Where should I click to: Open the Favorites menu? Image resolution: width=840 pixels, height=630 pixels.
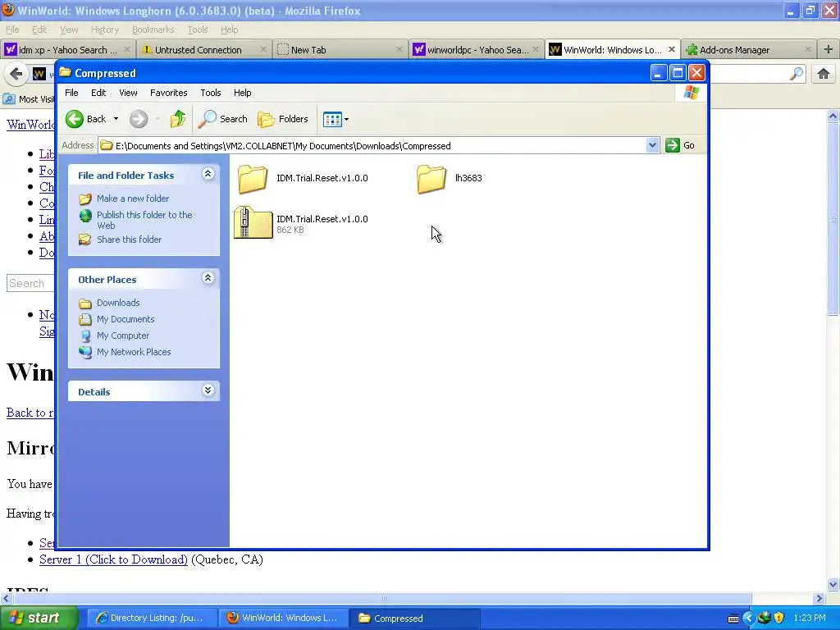click(169, 93)
